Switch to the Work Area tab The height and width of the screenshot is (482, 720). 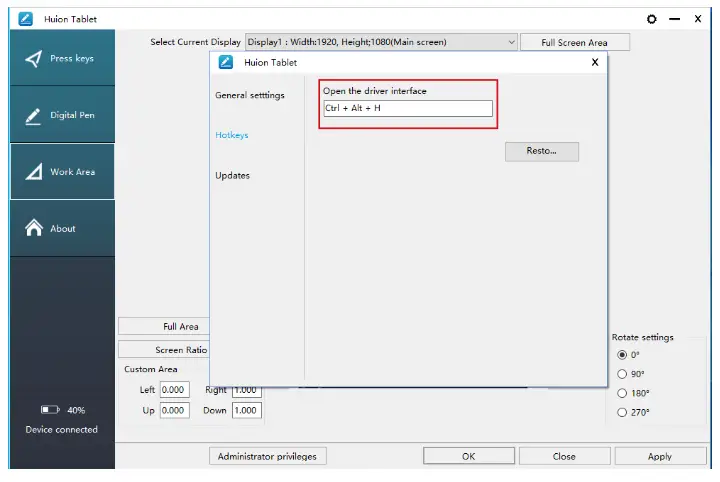pyautogui.click(x=62, y=172)
